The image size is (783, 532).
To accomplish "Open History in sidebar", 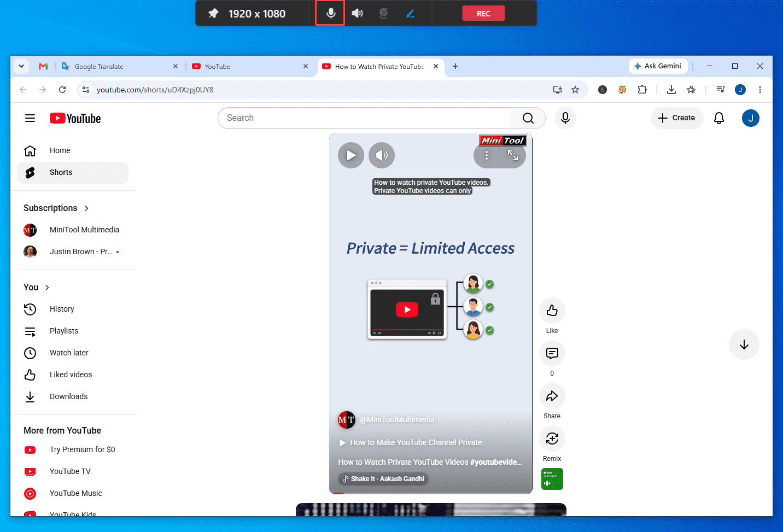I will [x=73, y=309].
